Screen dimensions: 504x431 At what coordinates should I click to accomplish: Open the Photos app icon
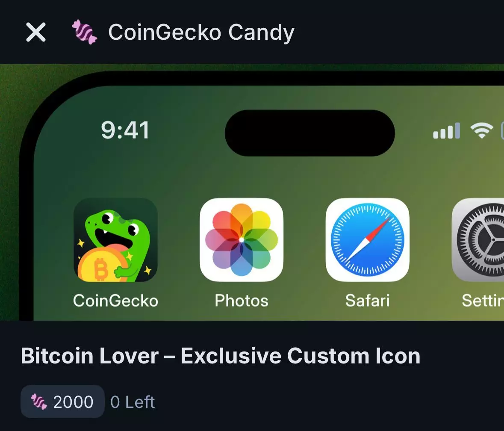click(x=242, y=240)
